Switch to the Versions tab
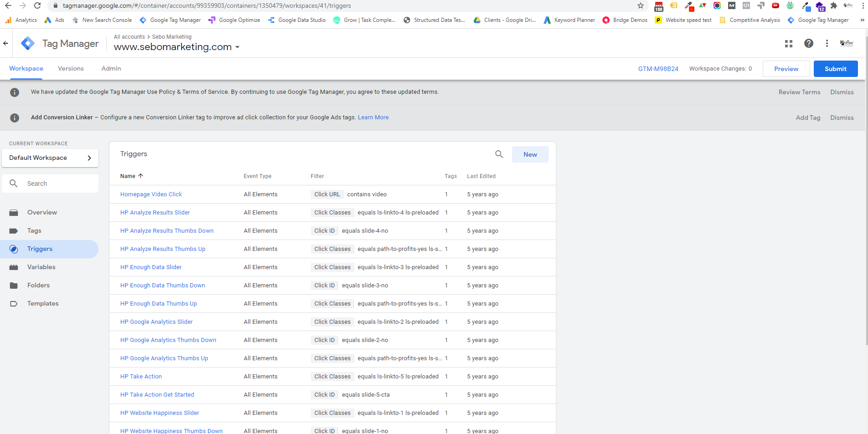 pos(71,68)
